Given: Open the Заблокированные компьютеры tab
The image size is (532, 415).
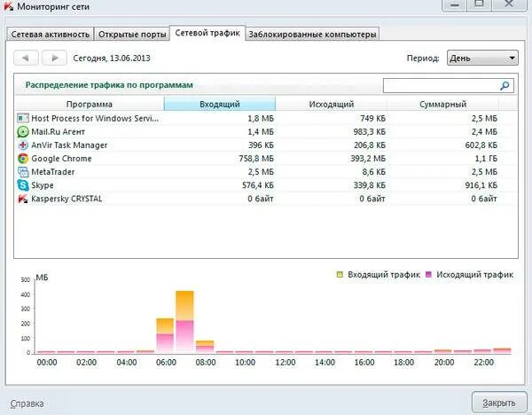Looking at the screenshot, I should pyautogui.click(x=312, y=35).
